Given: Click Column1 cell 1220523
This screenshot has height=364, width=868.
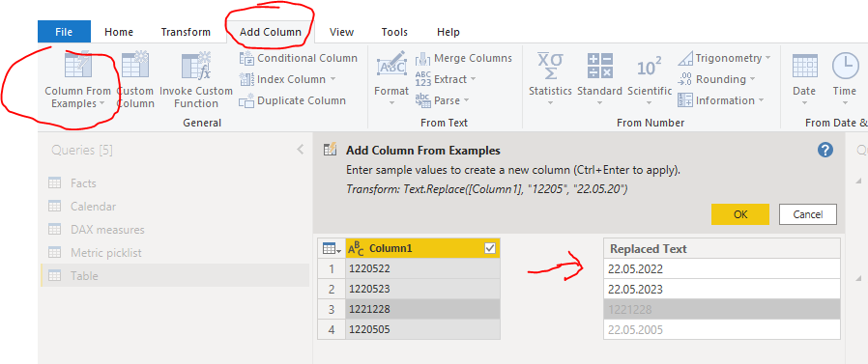Looking at the screenshot, I should click(422, 290).
